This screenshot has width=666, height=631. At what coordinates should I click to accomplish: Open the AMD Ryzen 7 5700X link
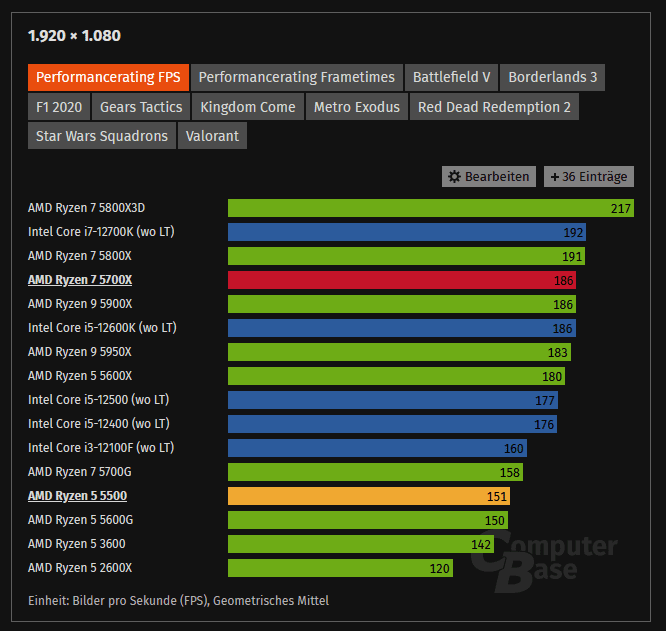click(x=80, y=280)
